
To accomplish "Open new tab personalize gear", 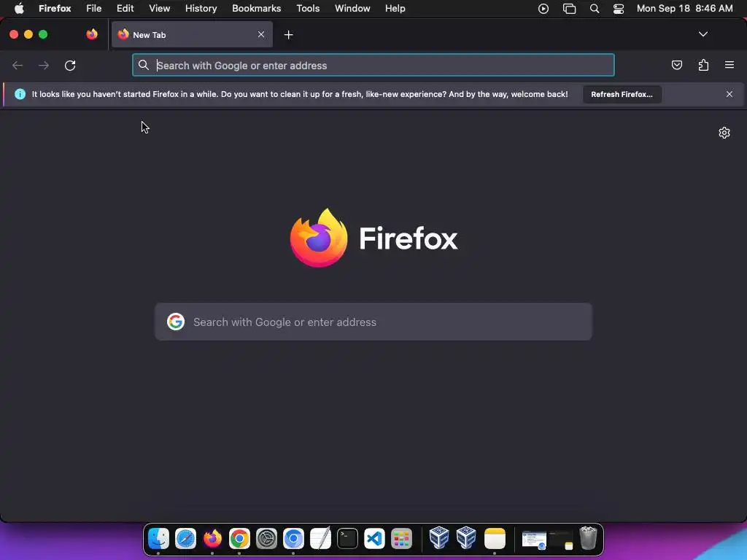I will coord(724,133).
